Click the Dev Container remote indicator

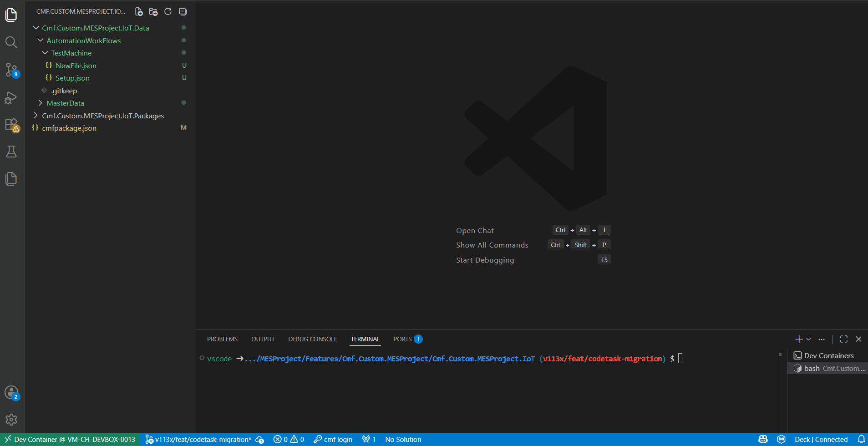(70, 440)
